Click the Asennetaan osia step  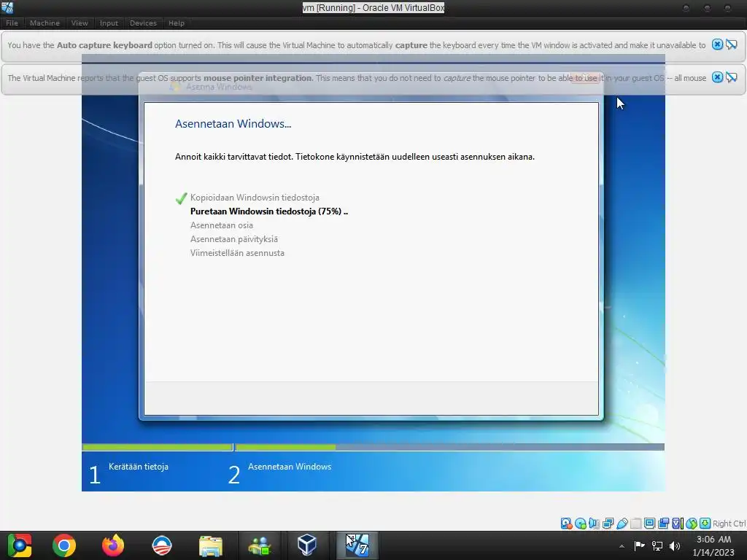222,225
